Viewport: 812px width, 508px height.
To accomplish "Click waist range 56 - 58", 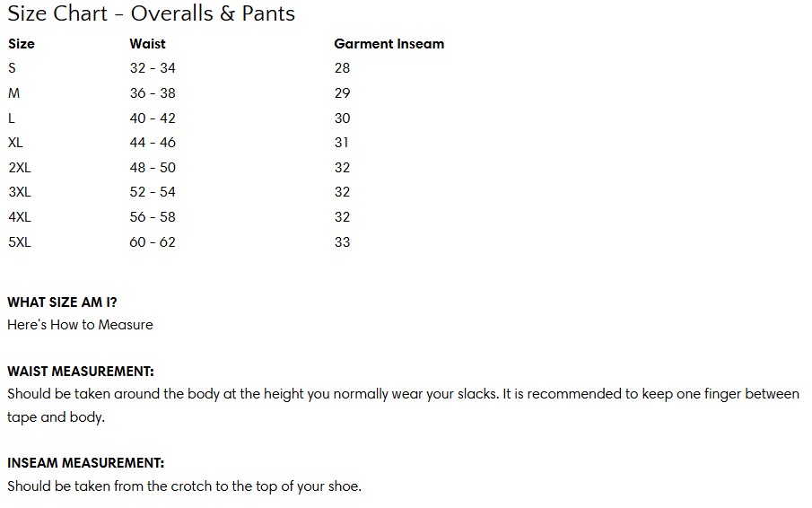I will 153,217.
